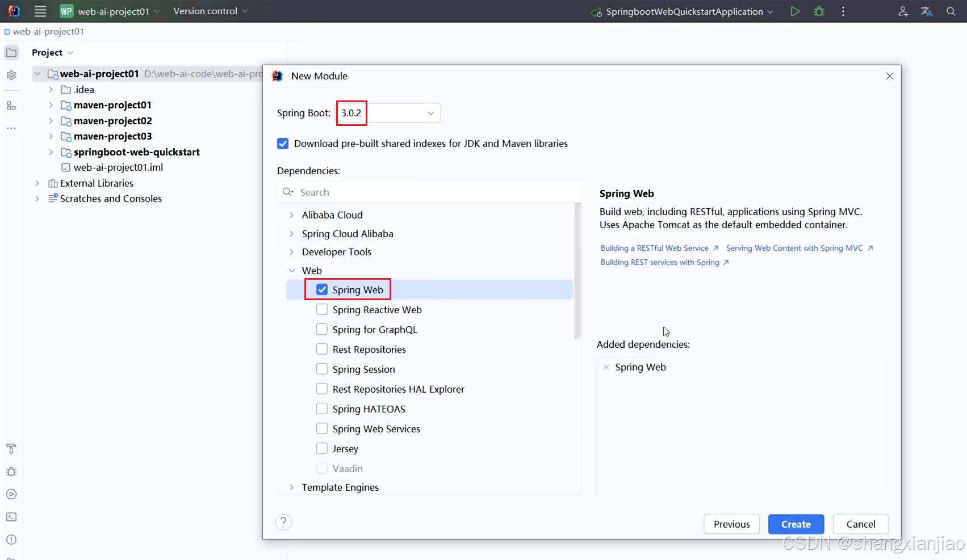
Task: Uncheck the Spring Web dependency
Action: 322,289
